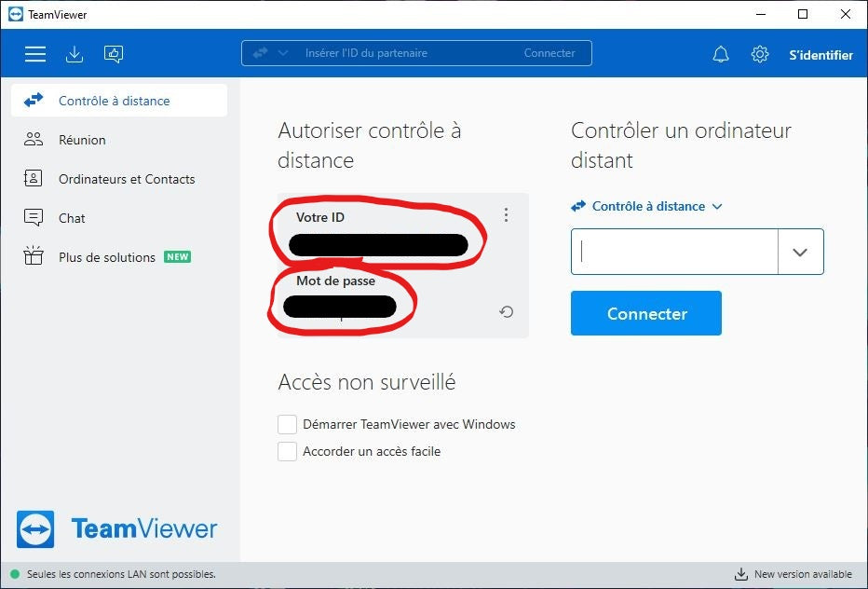Click the Contrôler un ordinateur distant heading
Screen dimensions: 868x589
(681, 145)
